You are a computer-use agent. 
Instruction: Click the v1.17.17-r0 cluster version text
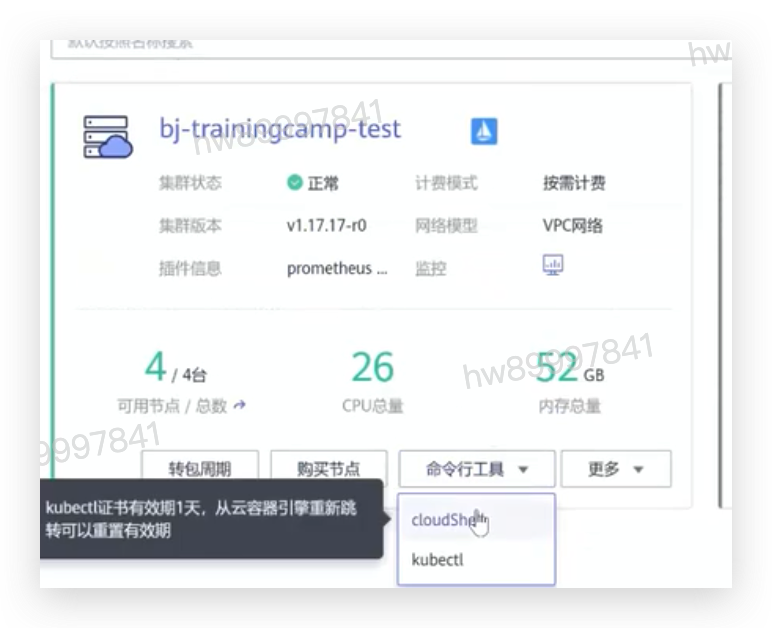(x=326, y=226)
